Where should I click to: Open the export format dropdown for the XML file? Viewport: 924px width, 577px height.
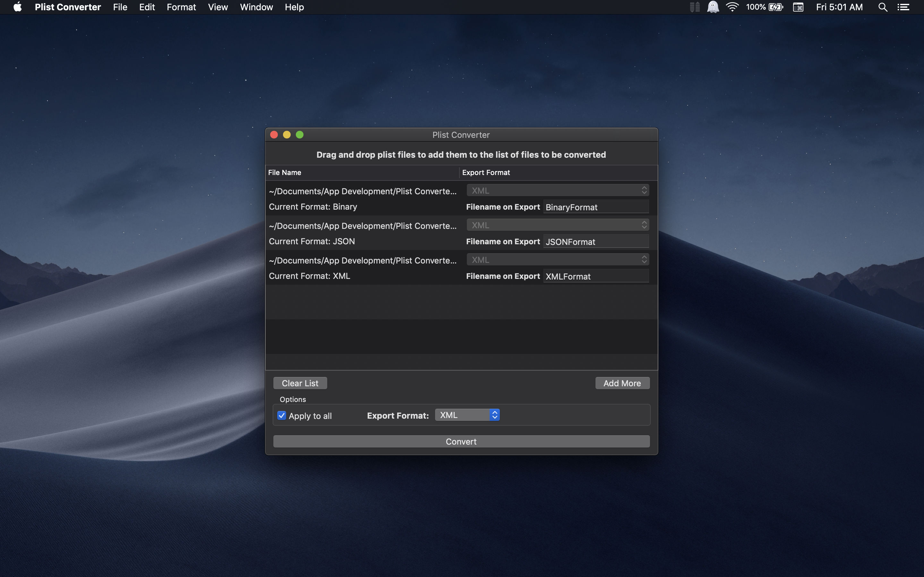pyautogui.click(x=557, y=260)
